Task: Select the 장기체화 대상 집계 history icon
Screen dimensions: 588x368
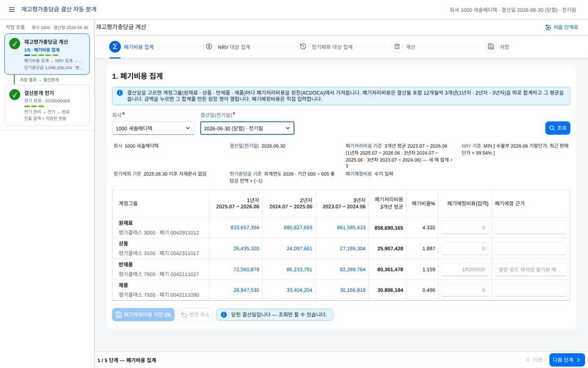Action: click(x=303, y=47)
